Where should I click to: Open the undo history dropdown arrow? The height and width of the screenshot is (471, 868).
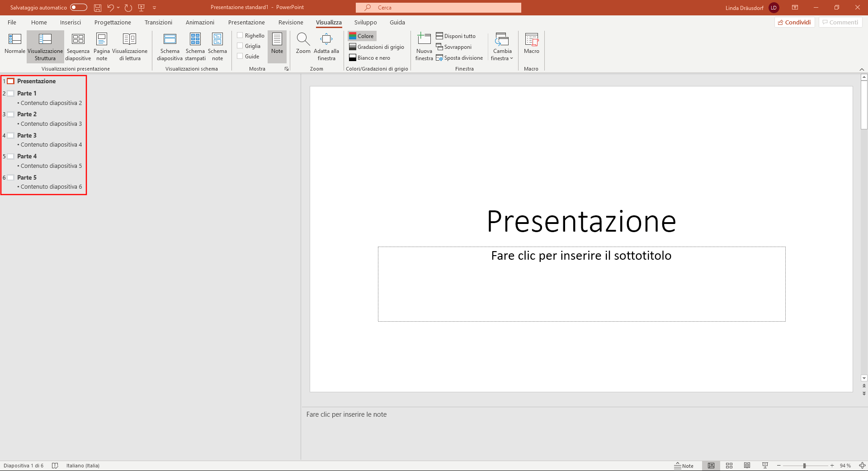[118, 8]
